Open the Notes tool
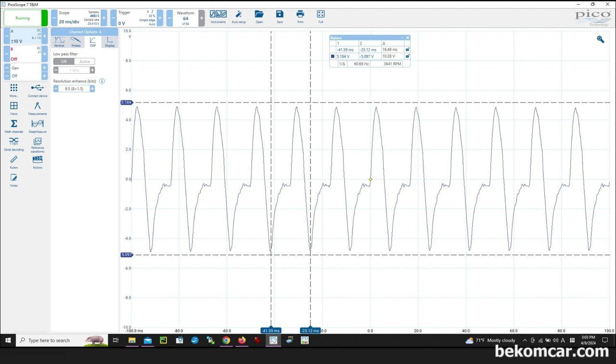The height and width of the screenshot is (364, 616). click(14, 180)
